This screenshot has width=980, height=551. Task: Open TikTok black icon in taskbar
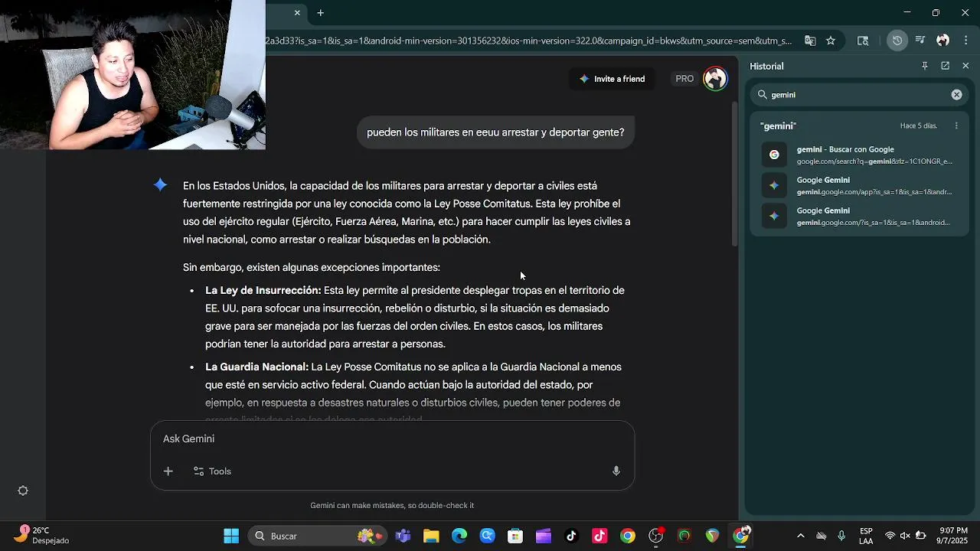click(571, 536)
